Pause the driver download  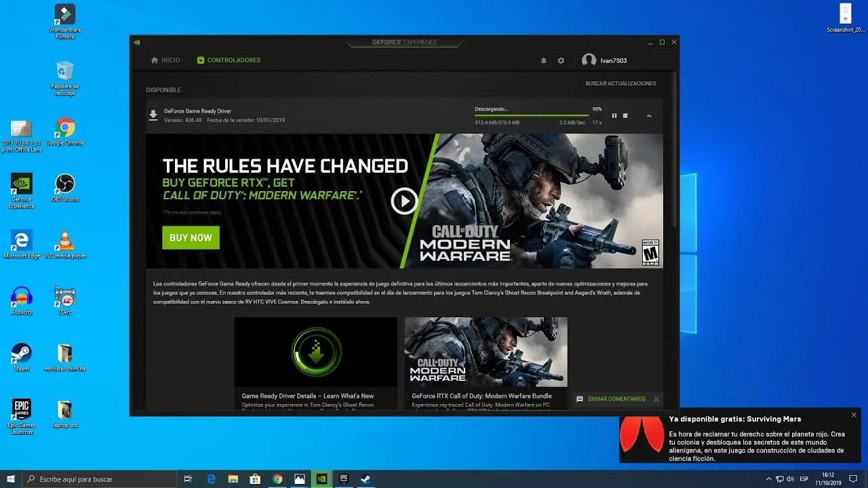(614, 115)
